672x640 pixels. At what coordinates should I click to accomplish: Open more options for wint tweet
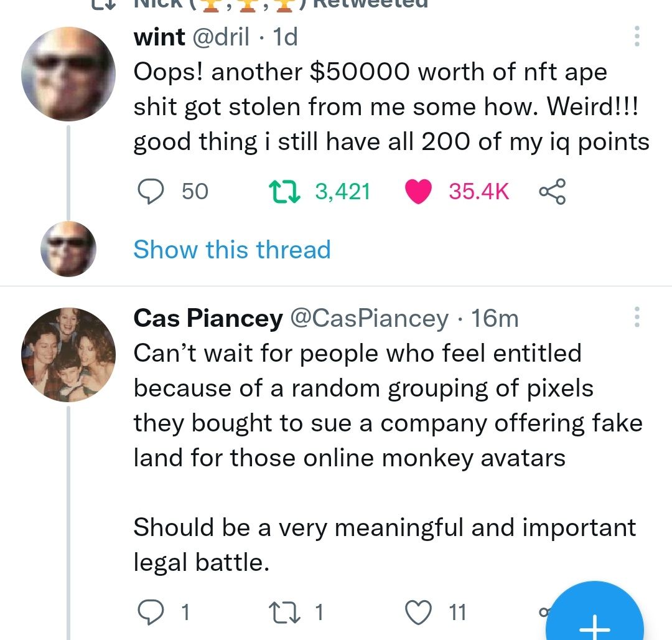coord(636,37)
